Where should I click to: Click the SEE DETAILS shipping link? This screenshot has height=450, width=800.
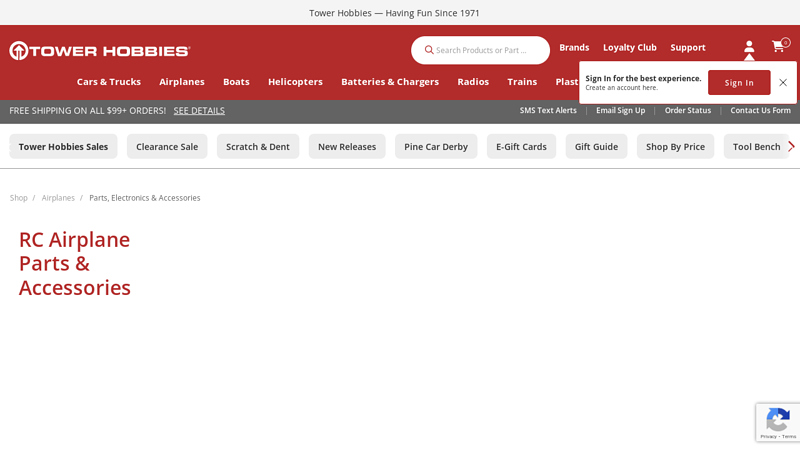click(x=199, y=111)
